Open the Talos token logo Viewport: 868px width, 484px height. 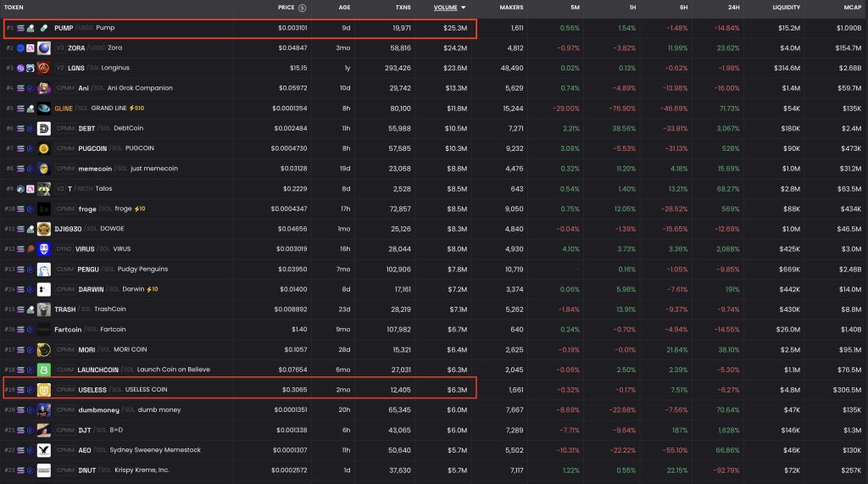pos(44,189)
